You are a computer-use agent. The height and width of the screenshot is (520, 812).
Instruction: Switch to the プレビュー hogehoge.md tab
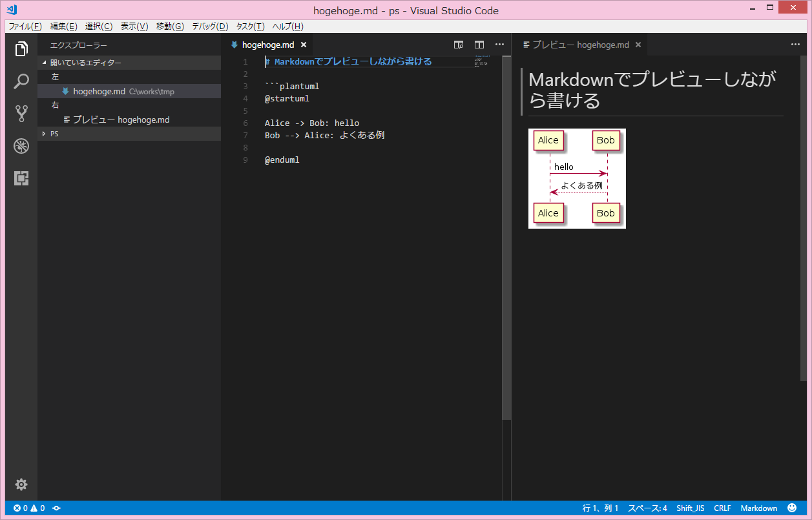[x=579, y=45]
